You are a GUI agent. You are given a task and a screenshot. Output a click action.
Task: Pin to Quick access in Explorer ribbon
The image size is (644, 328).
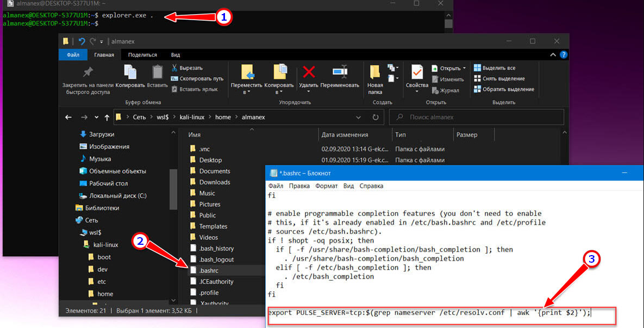[x=87, y=81]
